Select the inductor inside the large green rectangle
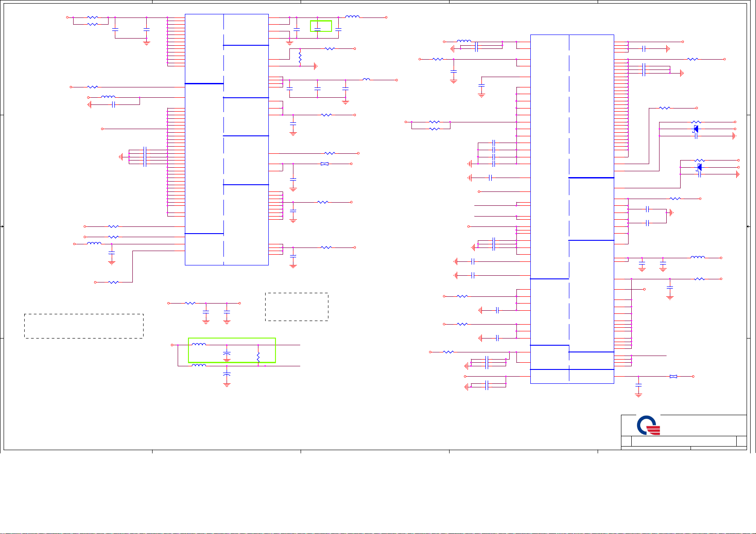 199,344
